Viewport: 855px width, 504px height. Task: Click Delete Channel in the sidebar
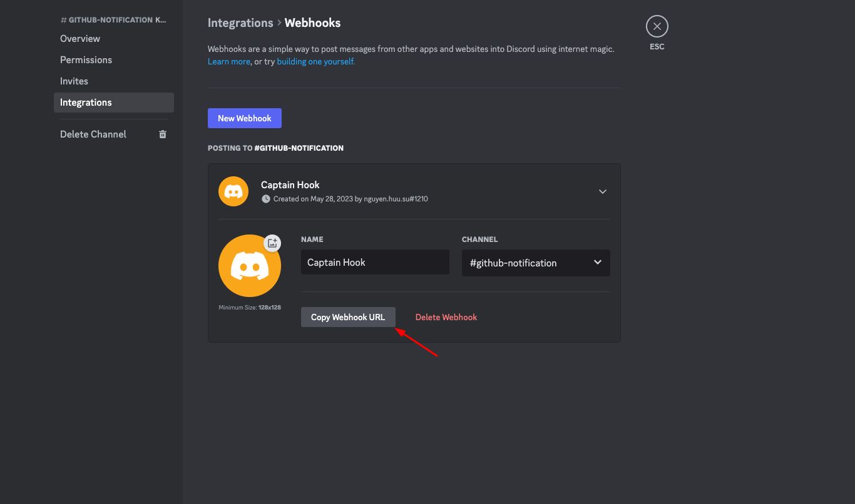click(93, 134)
